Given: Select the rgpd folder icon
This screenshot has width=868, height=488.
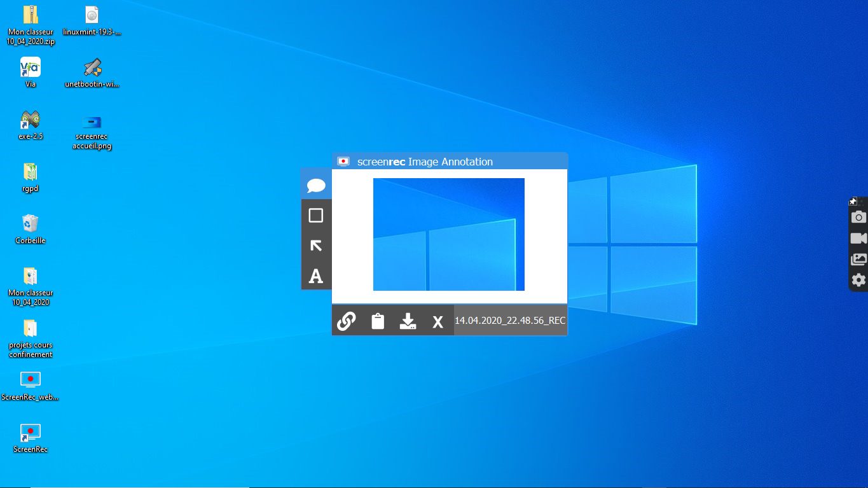Looking at the screenshot, I should click(31, 177).
